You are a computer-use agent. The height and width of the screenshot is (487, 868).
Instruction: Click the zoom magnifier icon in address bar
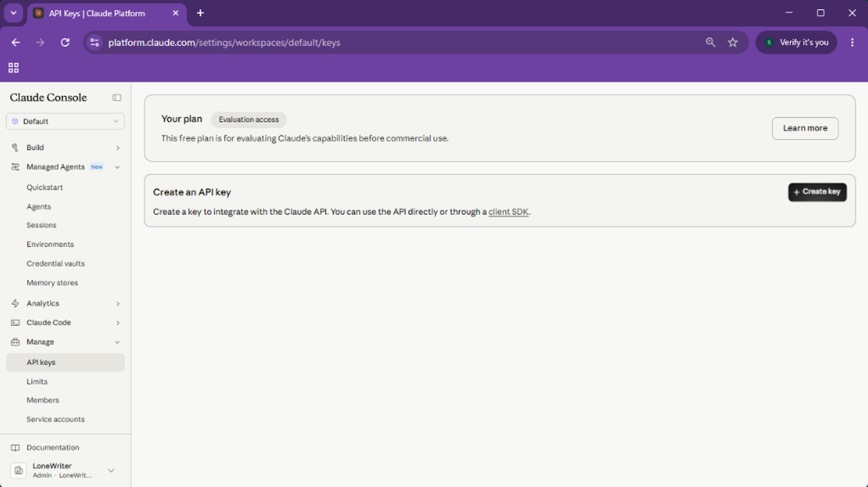(710, 42)
